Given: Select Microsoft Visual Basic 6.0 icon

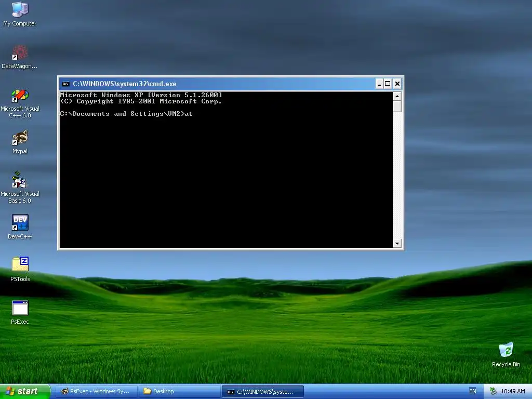Looking at the screenshot, I should coord(20,188).
